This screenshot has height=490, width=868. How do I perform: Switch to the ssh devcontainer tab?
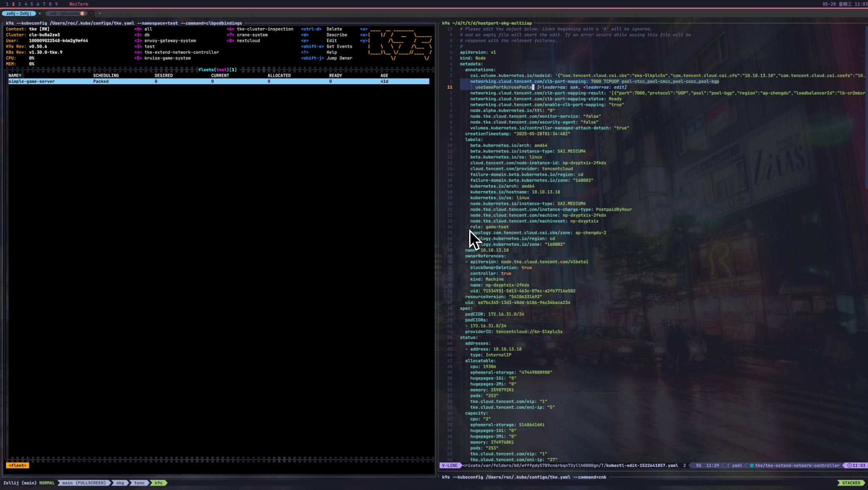click(x=64, y=13)
